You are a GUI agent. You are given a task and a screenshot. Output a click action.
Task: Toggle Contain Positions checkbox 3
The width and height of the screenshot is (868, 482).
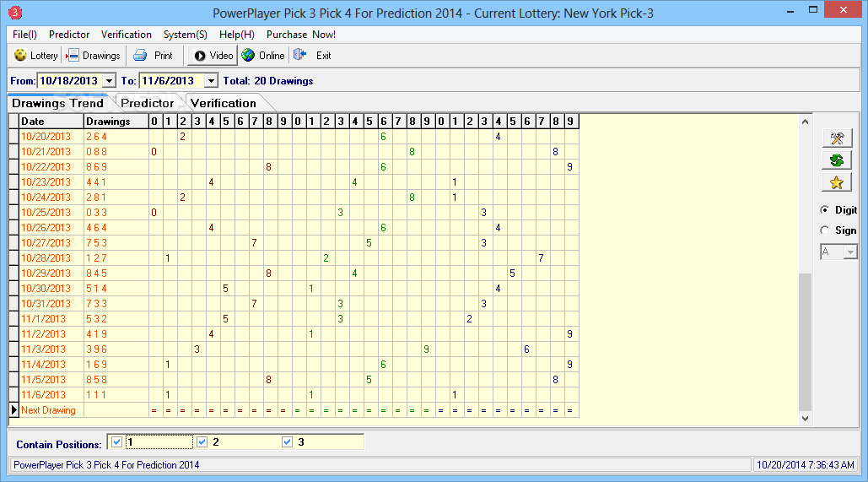click(x=288, y=441)
